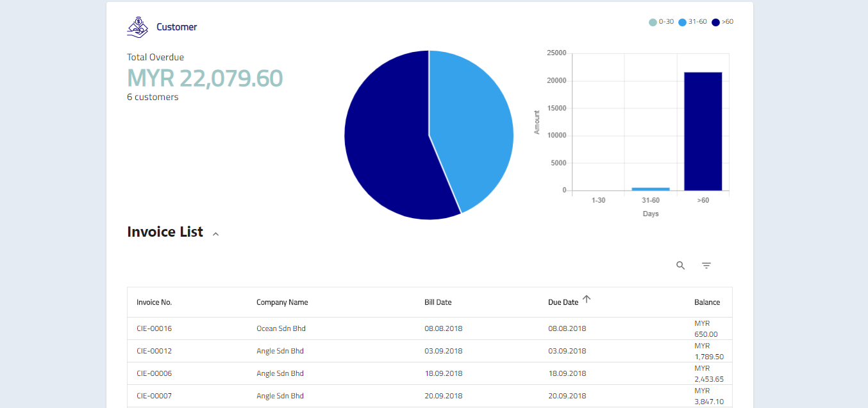Sort by Company Name column header
Viewport: 868px width, 408px height.
click(x=282, y=302)
